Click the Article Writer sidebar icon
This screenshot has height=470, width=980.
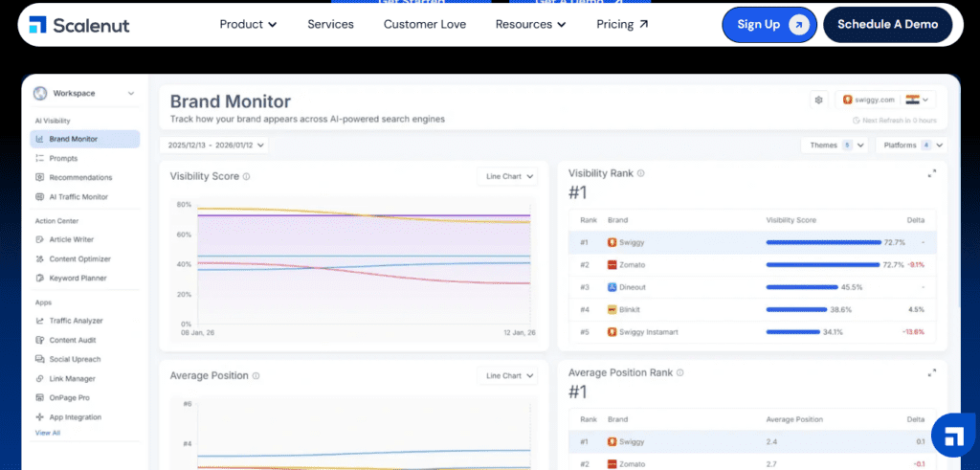(40, 239)
